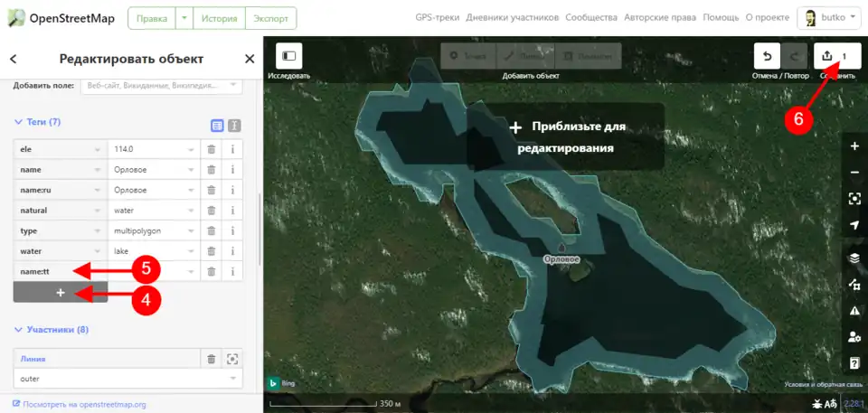The width and height of the screenshot is (868, 413).
Task: Open the История tab
Action: (x=219, y=18)
